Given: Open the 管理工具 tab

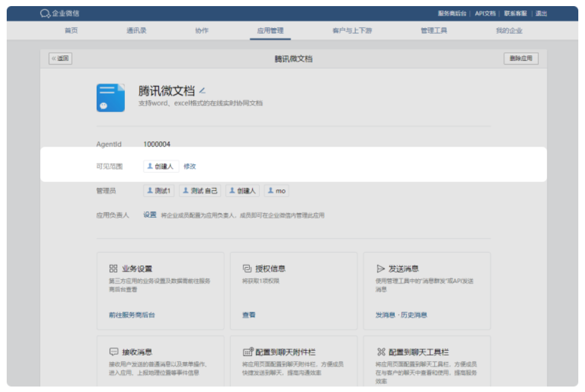Looking at the screenshot, I should click(x=433, y=30).
